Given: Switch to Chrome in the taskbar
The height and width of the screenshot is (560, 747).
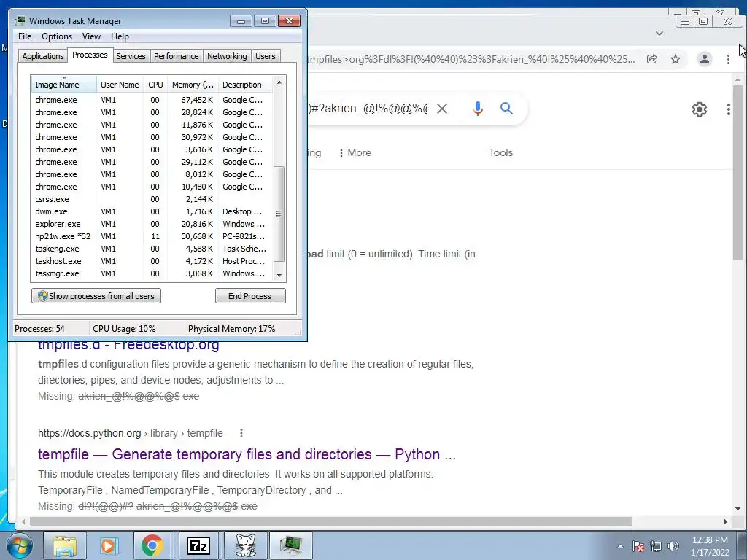Looking at the screenshot, I should pos(152,545).
